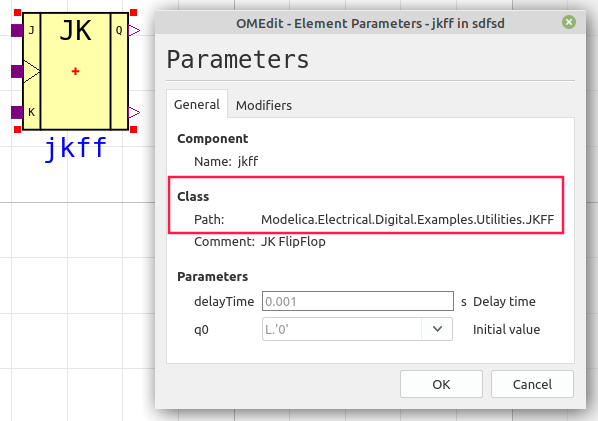Open the q0 initial value dropdown
This screenshot has height=421, width=598.
point(357,329)
